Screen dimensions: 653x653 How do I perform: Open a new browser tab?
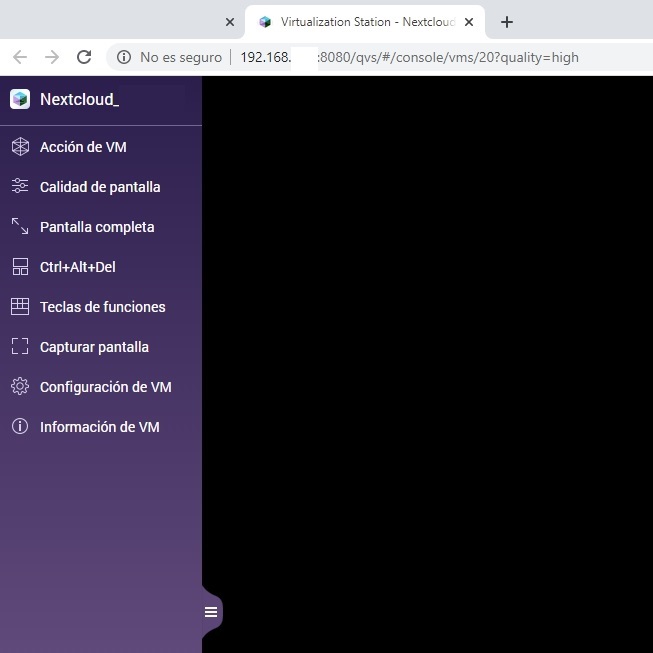pyautogui.click(x=507, y=22)
